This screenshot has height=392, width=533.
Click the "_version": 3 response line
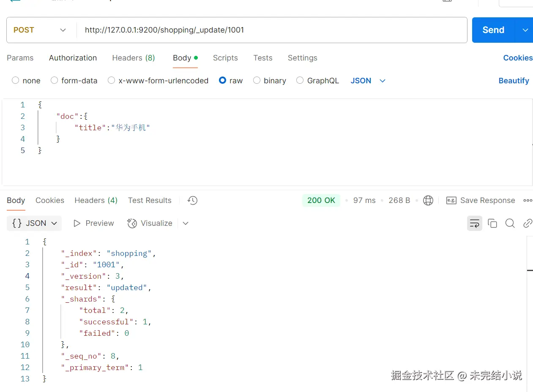(x=93, y=276)
